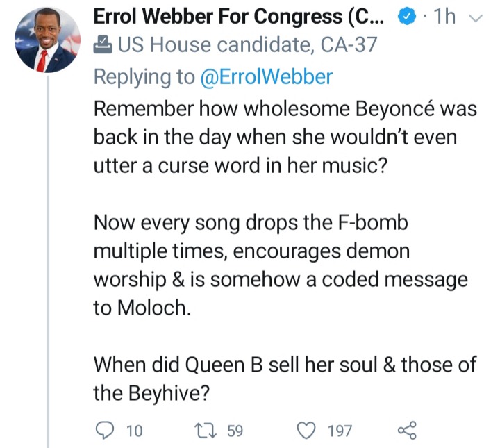The image size is (500, 448).
Task: Click the retweet count of 59
Action: 235,431
